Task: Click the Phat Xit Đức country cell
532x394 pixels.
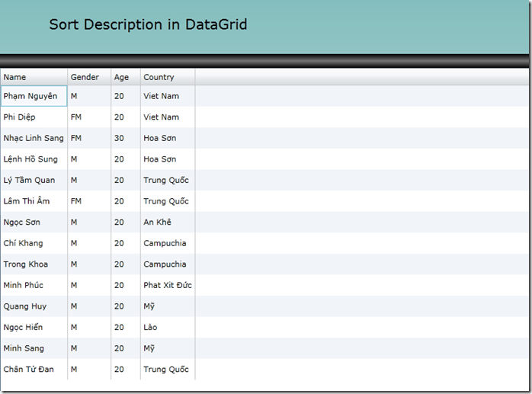Action: point(167,285)
